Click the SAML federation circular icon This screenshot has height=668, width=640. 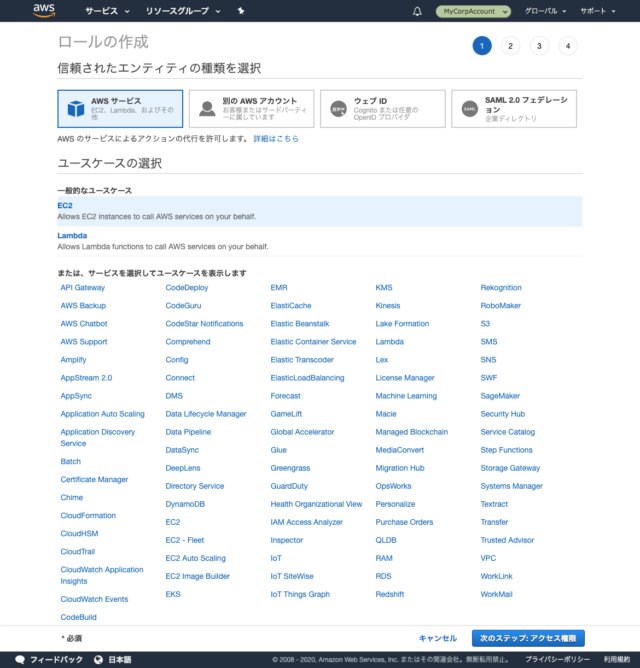coord(470,109)
